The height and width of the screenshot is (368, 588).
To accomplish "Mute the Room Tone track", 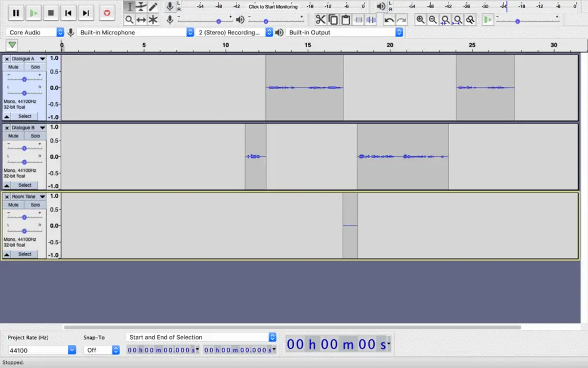I will (x=13, y=205).
